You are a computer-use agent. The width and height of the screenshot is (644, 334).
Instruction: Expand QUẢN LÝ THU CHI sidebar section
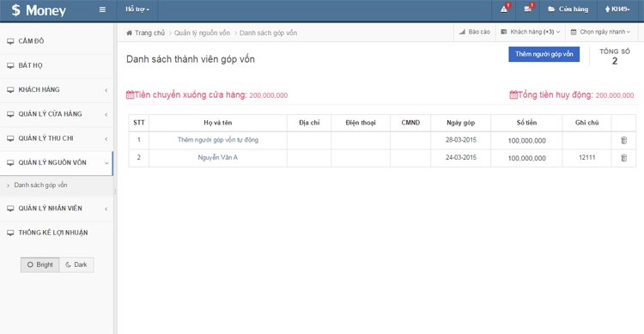pos(57,138)
